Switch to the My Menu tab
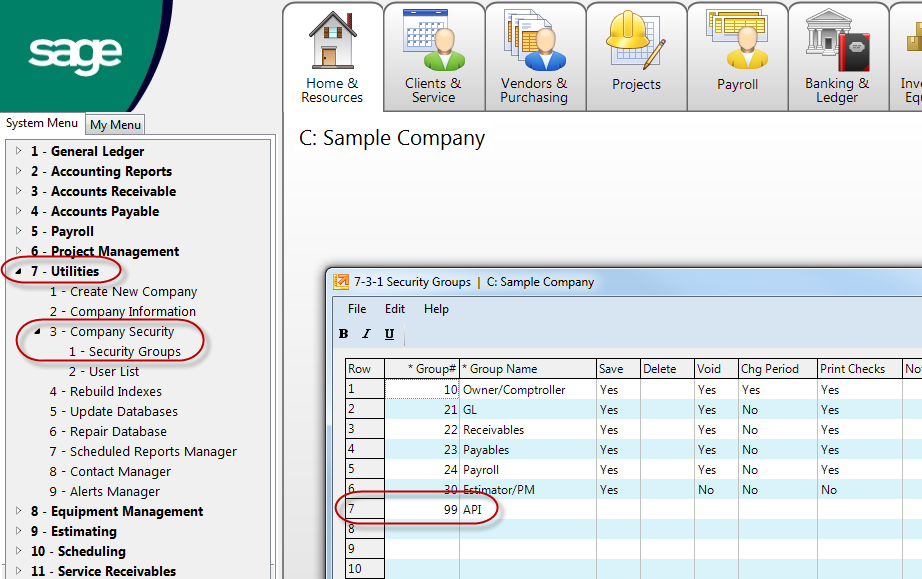The height and width of the screenshot is (579, 922). coord(115,125)
